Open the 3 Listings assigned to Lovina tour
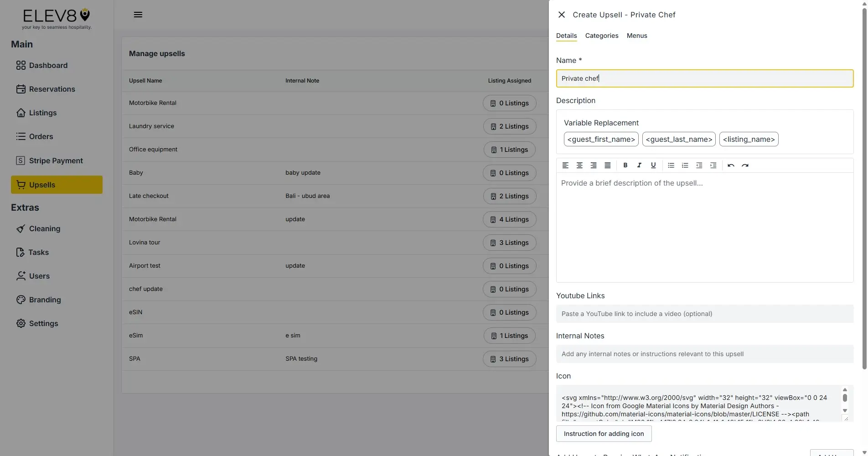Viewport: 868px width, 456px height. click(x=509, y=243)
